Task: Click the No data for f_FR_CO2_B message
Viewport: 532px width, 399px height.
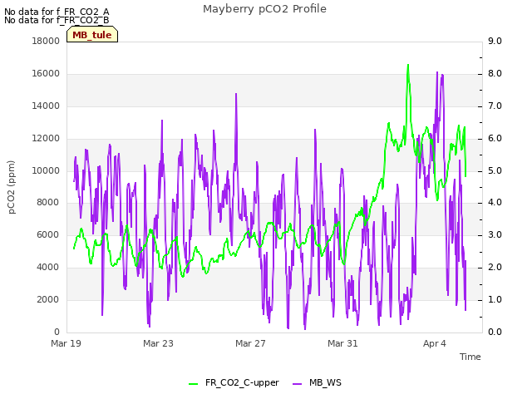Action: pos(57,20)
